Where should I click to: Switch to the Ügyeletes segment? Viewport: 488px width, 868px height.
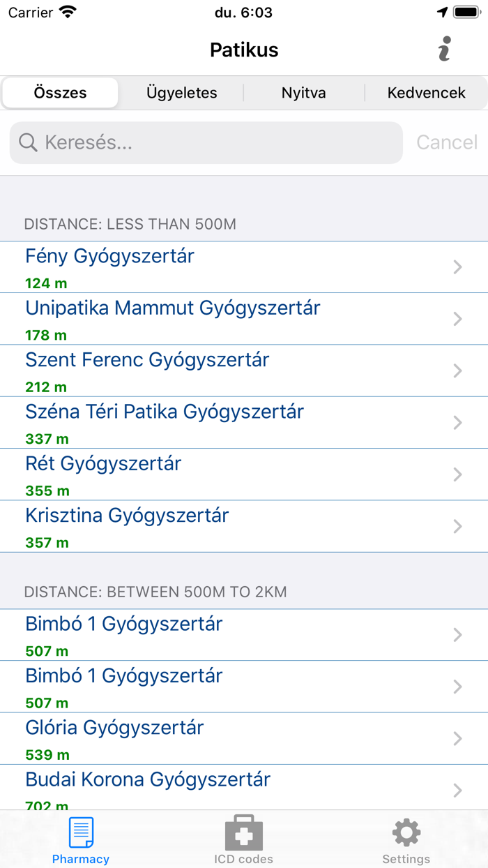tap(182, 93)
